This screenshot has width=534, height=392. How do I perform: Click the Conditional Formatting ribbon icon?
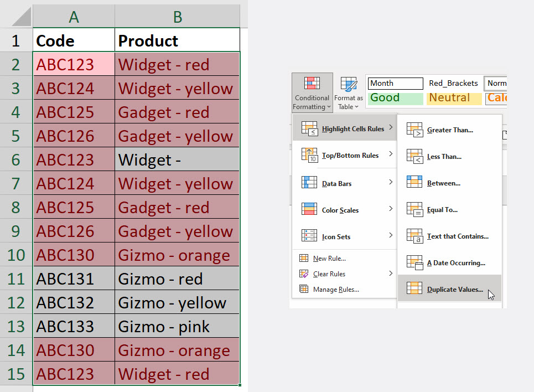coord(312,84)
